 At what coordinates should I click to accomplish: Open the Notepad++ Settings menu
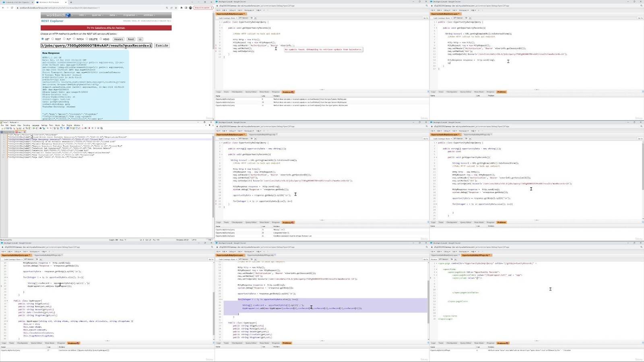click(x=44, y=125)
